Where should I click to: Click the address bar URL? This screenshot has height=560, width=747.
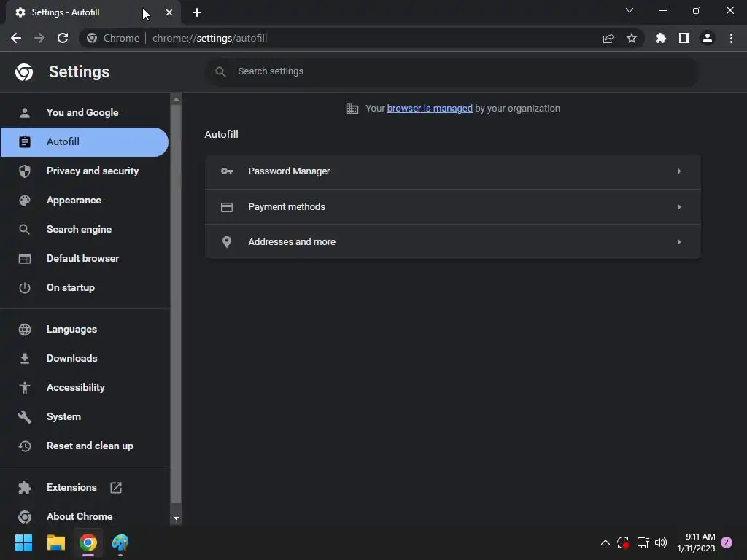pyautogui.click(x=209, y=38)
